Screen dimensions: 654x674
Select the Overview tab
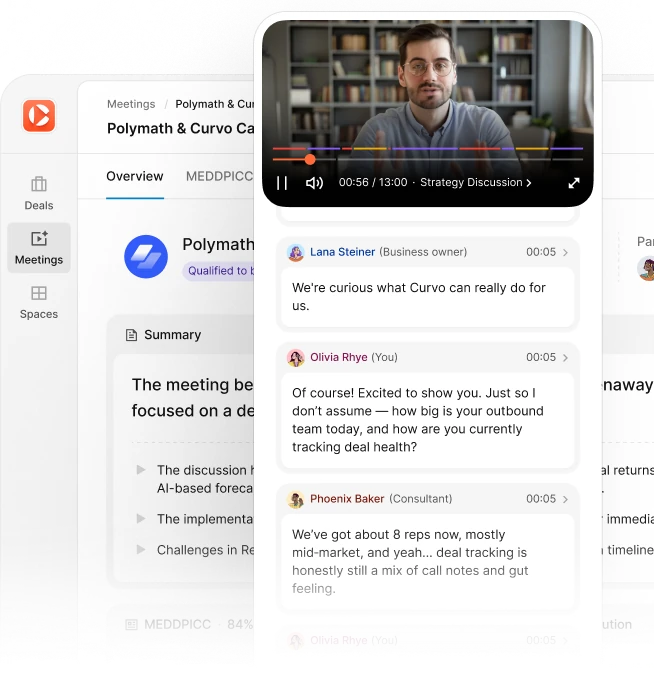(x=135, y=176)
